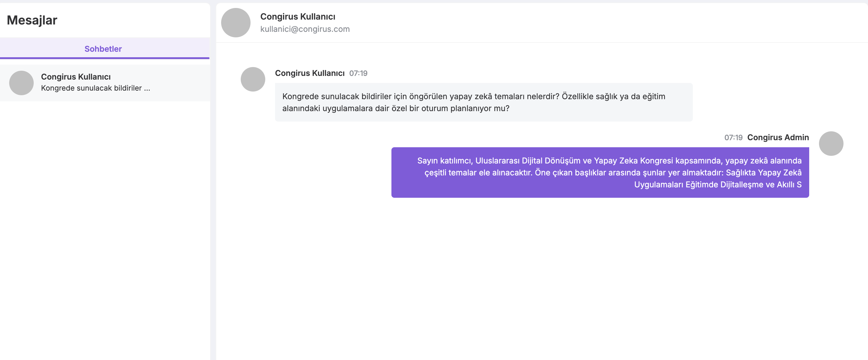The width and height of the screenshot is (868, 360).
Task: Click the Mesajlar heading
Action: point(32,20)
